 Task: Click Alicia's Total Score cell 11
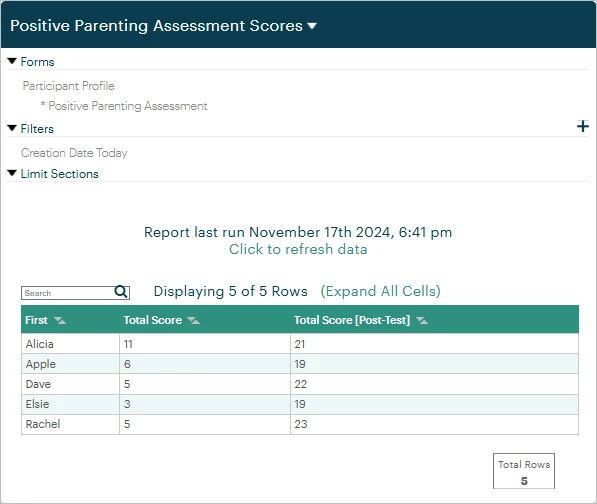[205, 344]
